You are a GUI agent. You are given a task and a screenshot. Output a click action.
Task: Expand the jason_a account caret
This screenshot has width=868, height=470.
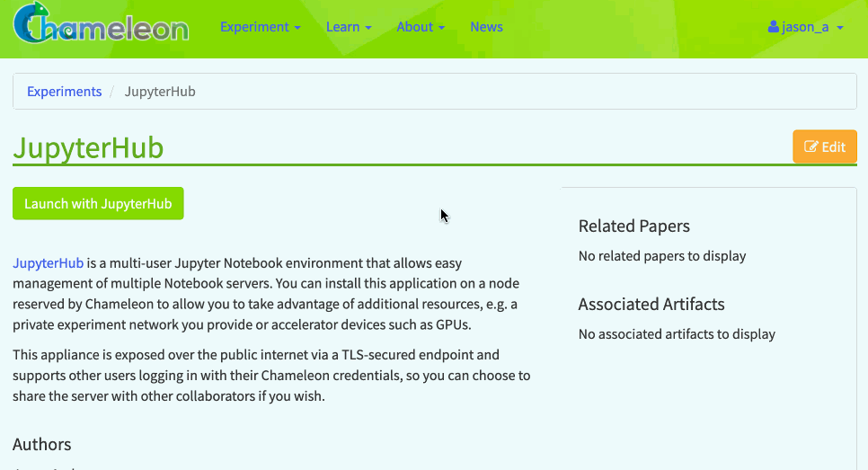pos(840,28)
